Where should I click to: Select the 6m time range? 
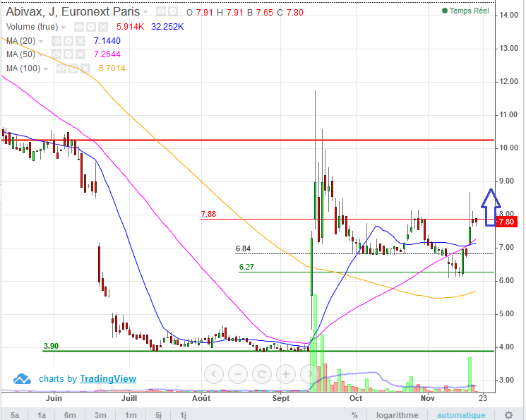click(70, 415)
